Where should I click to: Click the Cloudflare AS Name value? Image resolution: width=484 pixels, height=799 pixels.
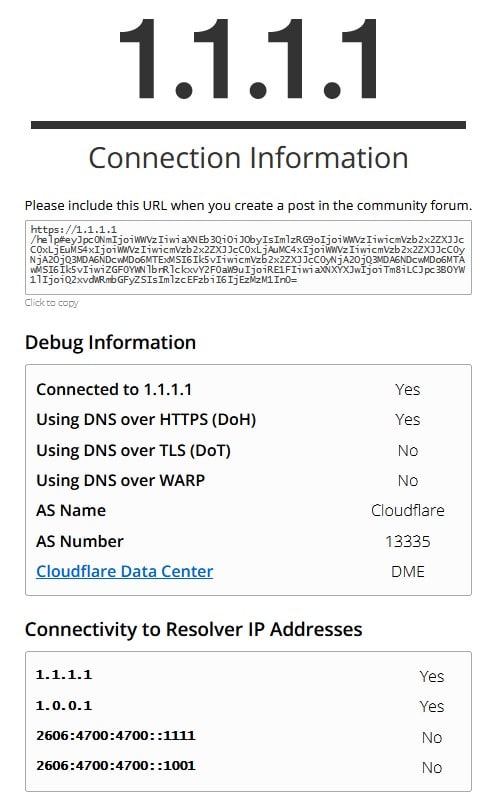pos(408,510)
